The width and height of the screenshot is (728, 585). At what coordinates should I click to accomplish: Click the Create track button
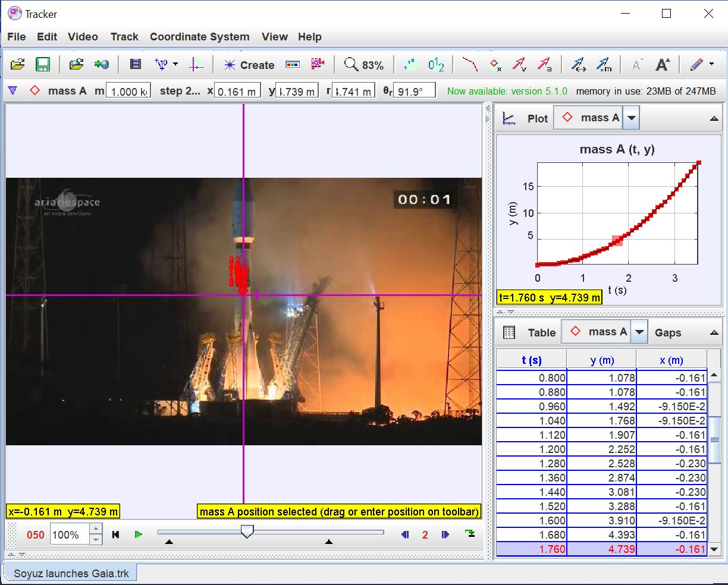coord(249,65)
